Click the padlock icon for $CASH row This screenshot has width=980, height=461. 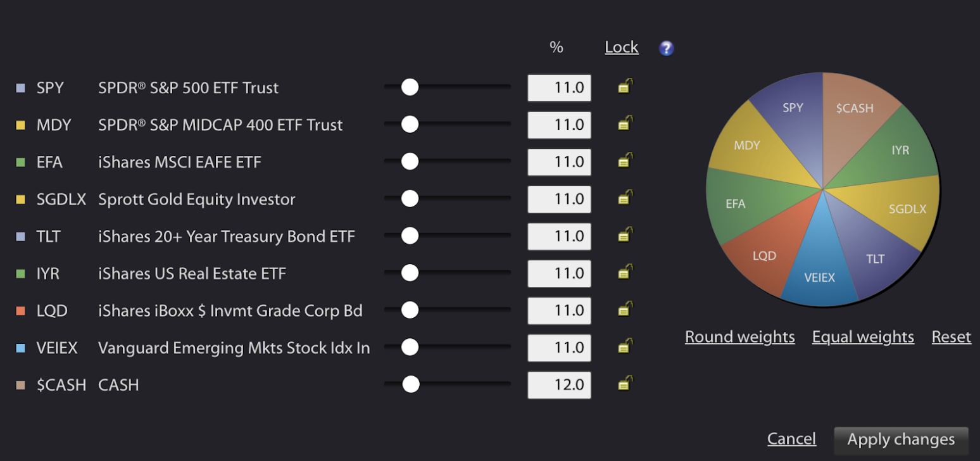click(625, 384)
